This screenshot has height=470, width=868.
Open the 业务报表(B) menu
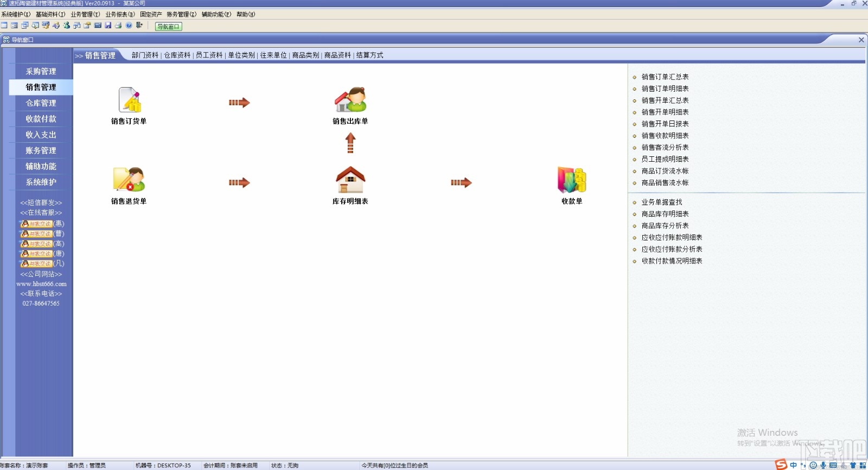coord(120,15)
